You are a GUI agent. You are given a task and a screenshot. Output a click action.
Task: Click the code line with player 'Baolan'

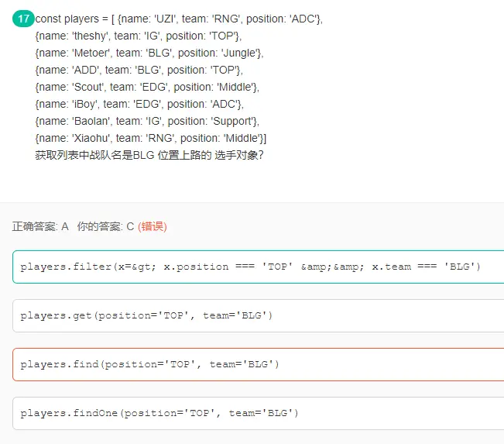[x=147, y=122]
